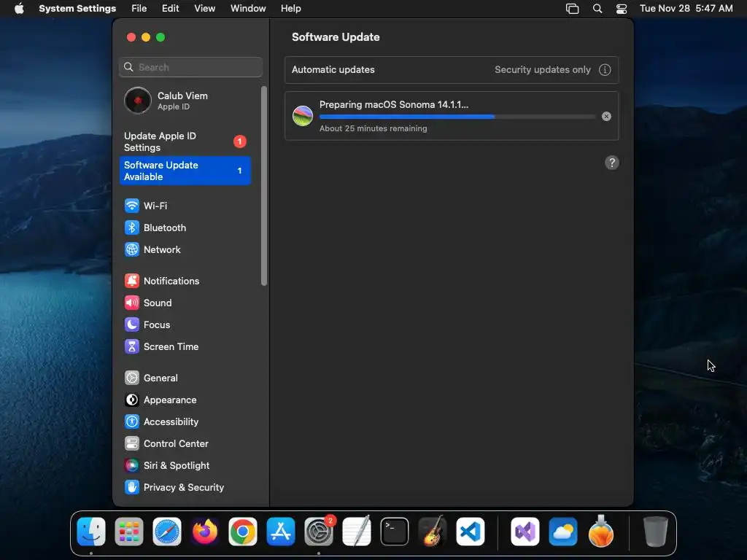Click the Stage Manager menu bar icon
This screenshot has width=747, height=560.
572,9
